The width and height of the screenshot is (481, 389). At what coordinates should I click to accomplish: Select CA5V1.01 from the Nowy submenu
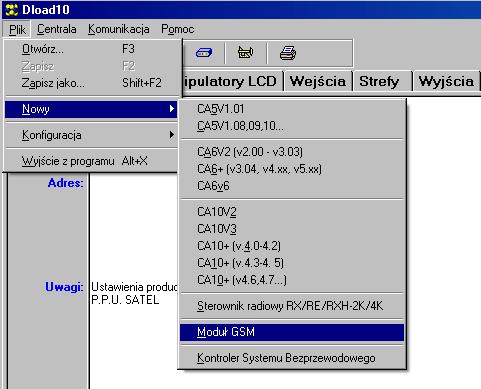(292, 109)
